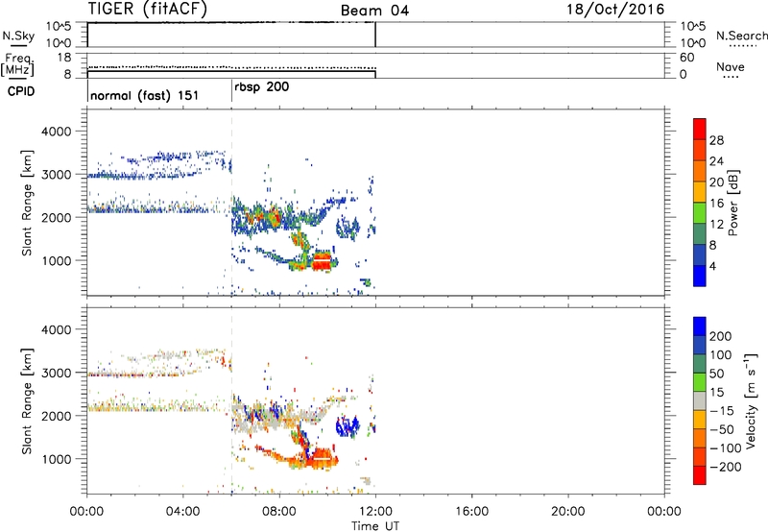Click the 28 label on Power color bar
The width and height of the screenshot is (768, 532).
tap(716, 140)
